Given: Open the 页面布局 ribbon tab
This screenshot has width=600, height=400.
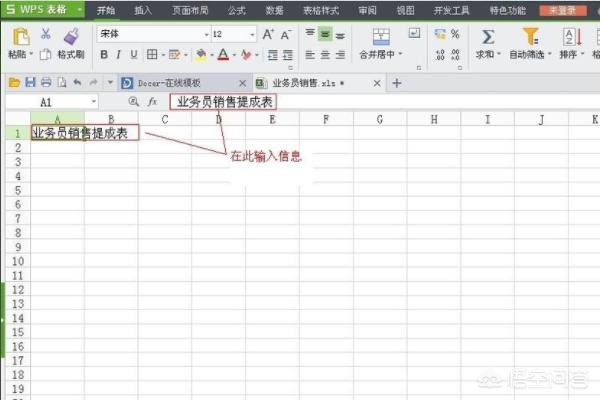Looking at the screenshot, I should [x=190, y=10].
